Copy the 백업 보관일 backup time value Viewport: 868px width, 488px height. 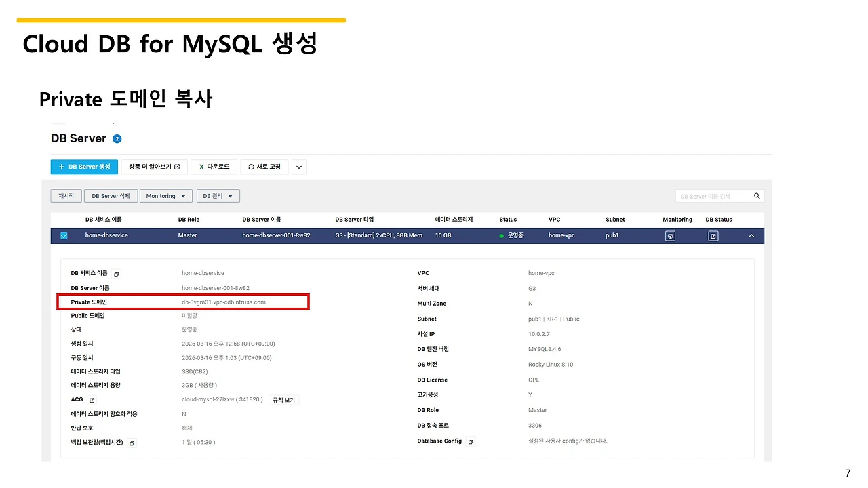[132, 442]
